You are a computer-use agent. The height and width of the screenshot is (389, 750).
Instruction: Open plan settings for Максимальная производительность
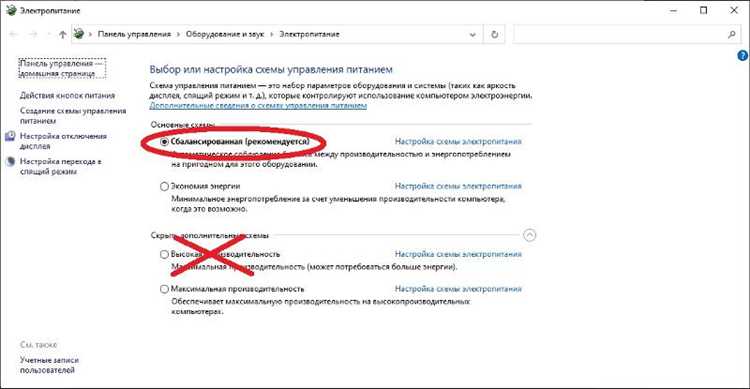458,289
